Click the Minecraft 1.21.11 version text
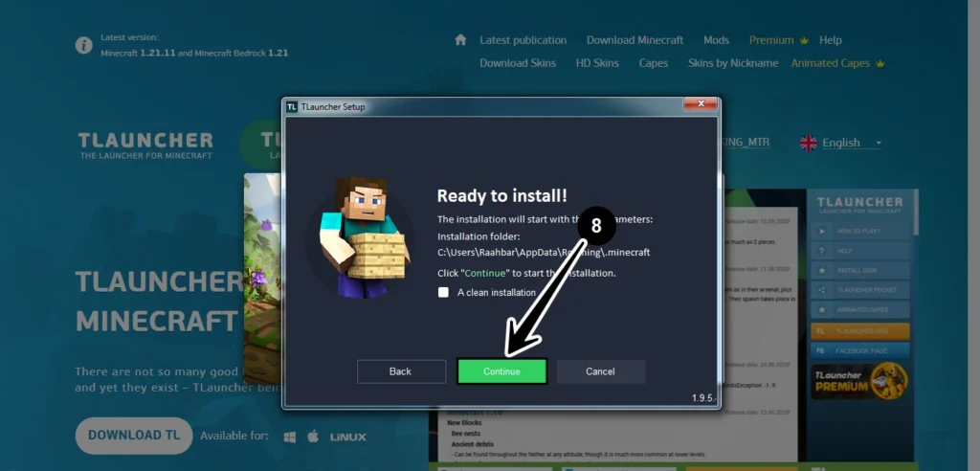 click(138, 54)
